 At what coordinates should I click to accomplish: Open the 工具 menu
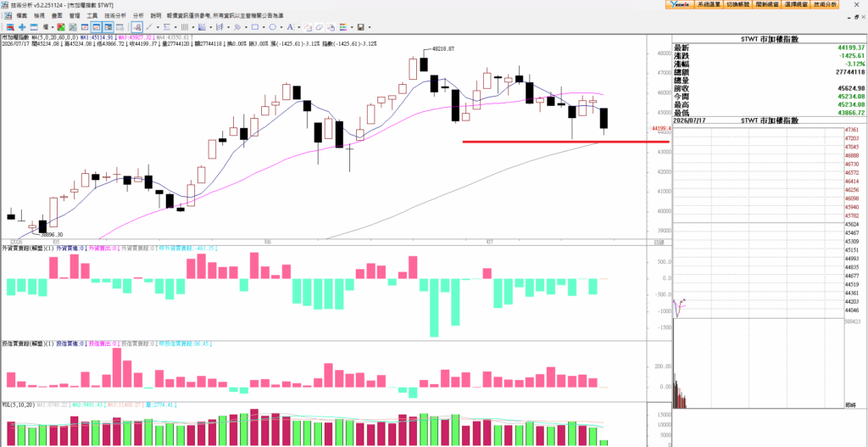tap(92, 15)
